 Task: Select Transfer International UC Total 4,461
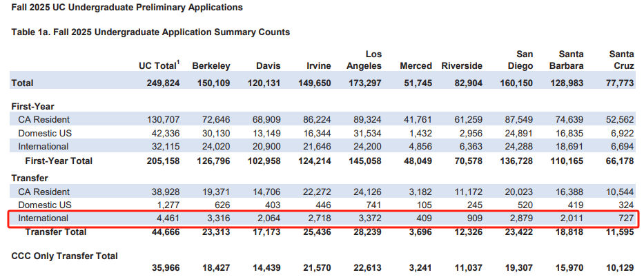[168, 218]
